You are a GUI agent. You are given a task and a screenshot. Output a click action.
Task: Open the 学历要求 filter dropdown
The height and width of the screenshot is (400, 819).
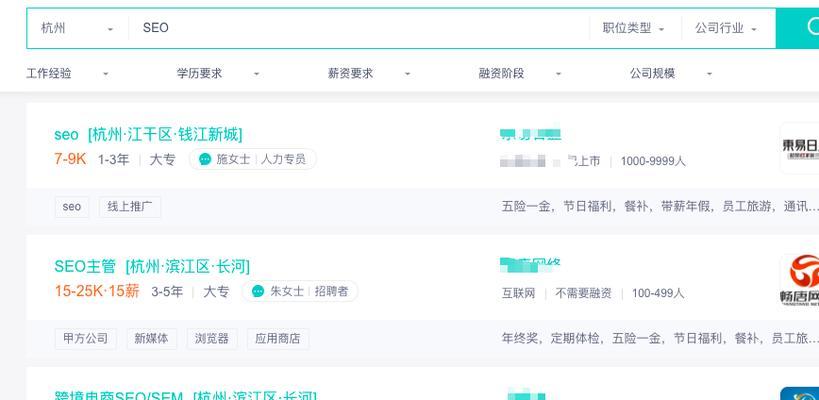click(218, 74)
